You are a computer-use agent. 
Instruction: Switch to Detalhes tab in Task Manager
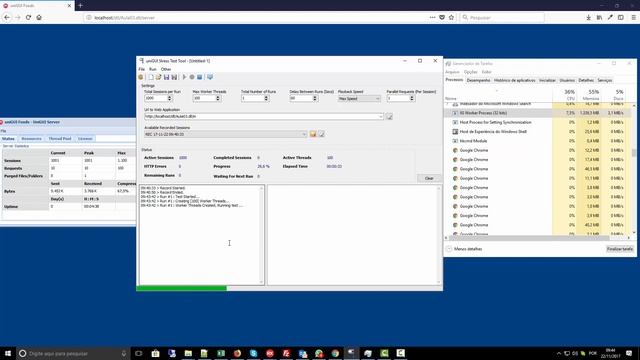[x=586, y=80]
